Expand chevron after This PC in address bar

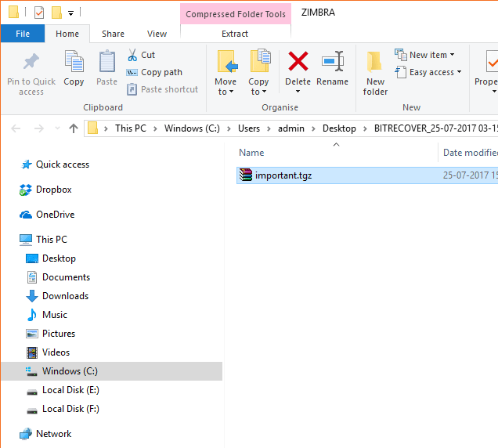[155, 128]
